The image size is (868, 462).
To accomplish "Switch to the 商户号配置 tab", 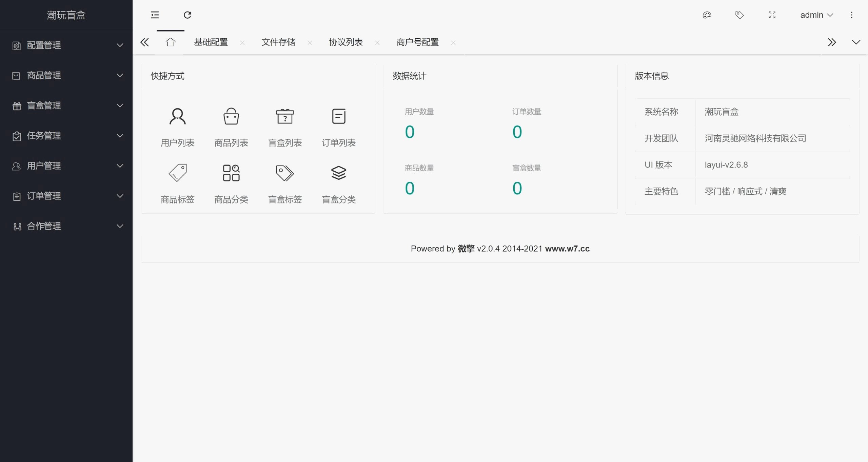I will coord(417,42).
